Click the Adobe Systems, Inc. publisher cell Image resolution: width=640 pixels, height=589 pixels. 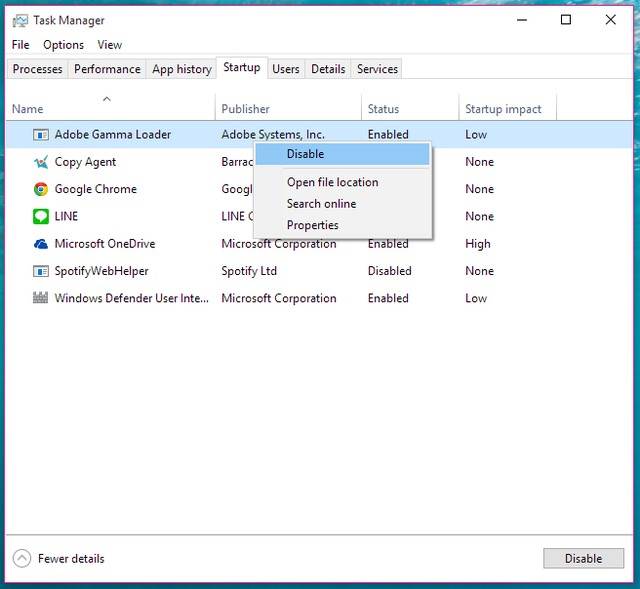[273, 134]
